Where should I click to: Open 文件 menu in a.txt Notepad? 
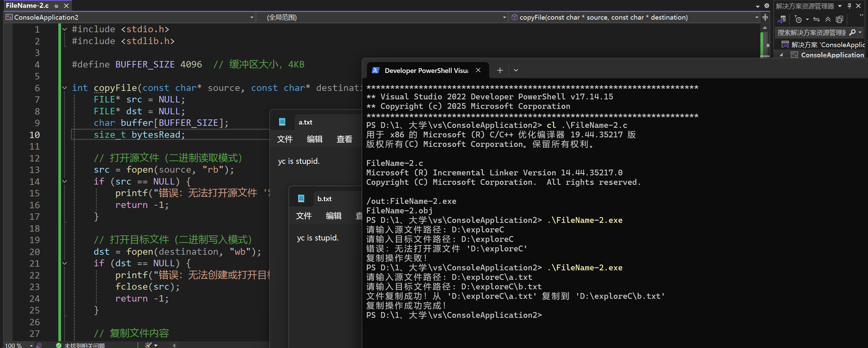[x=285, y=139]
